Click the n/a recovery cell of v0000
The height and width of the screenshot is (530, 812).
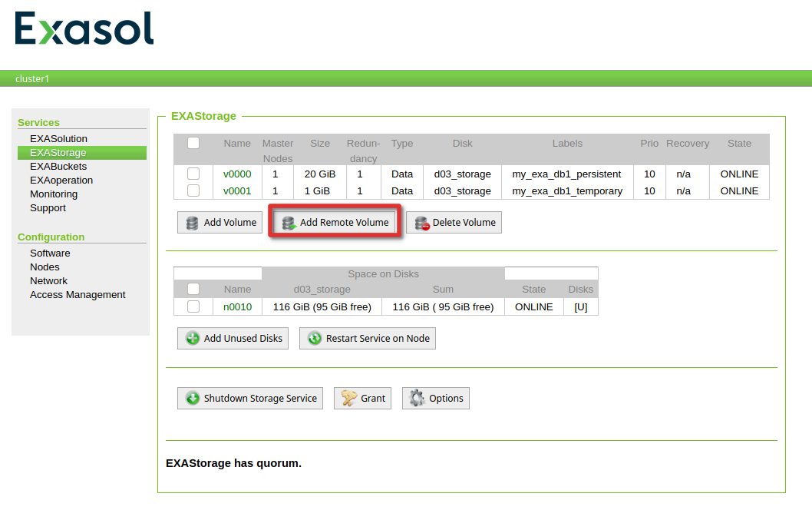tap(684, 174)
